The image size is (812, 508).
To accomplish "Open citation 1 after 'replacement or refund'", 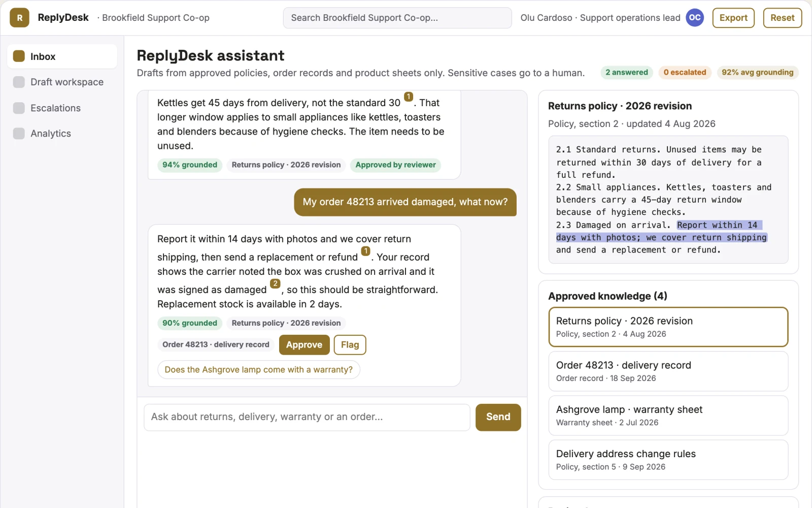I will (365, 251).
